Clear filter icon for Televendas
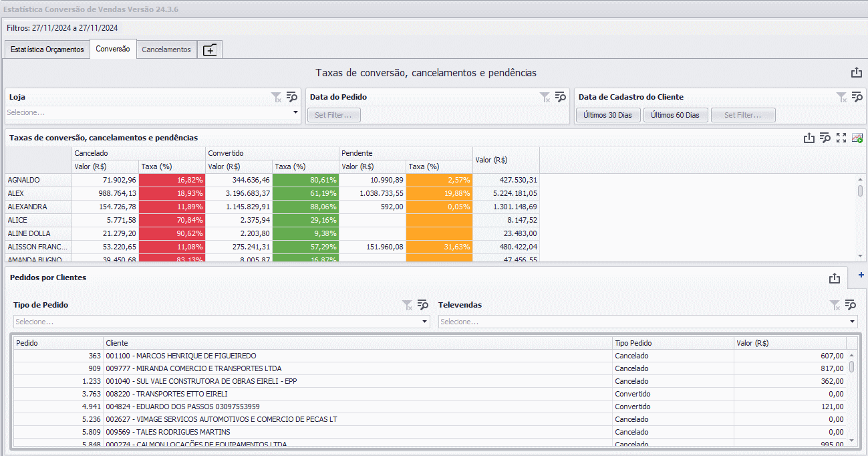This screenshot has height=456, width=868. [835, 305]
